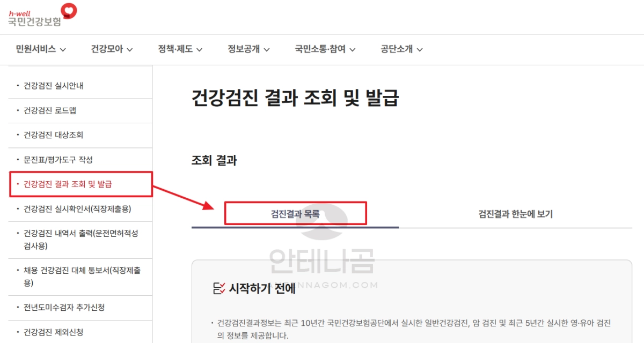Viewport: 644px width, 343px height.
Task: Click the 시작하기 전에 heading text
Action: (x=262, y=288)
